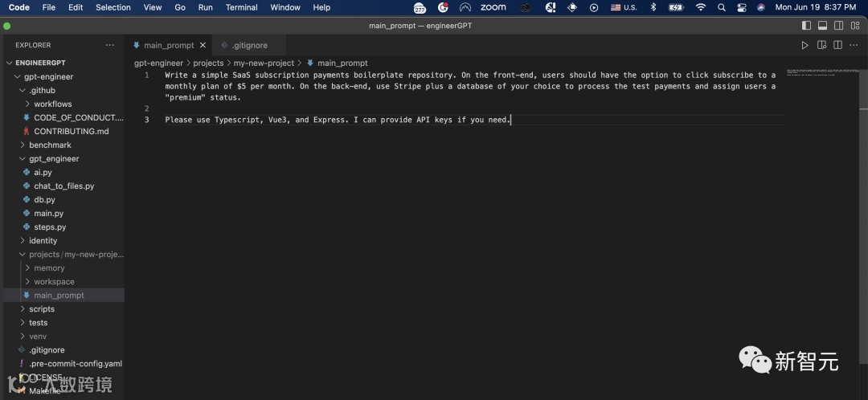
Task: Toggle the bottom panel layout icon
Action: click(x=823, y=26)
